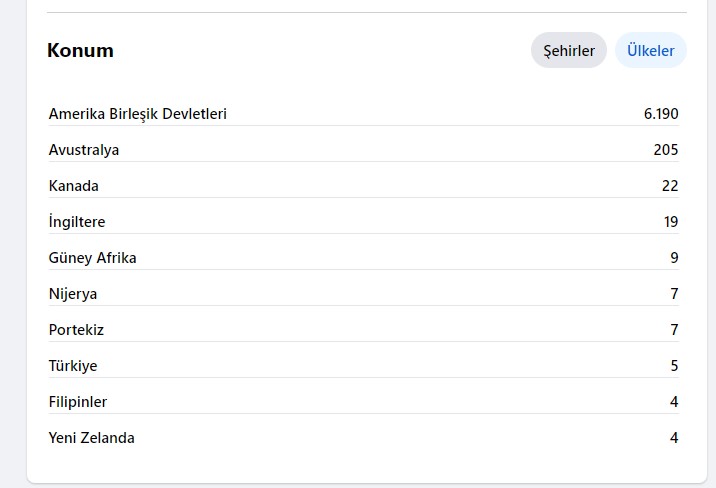Select the Kanada entry

[74, 186]
